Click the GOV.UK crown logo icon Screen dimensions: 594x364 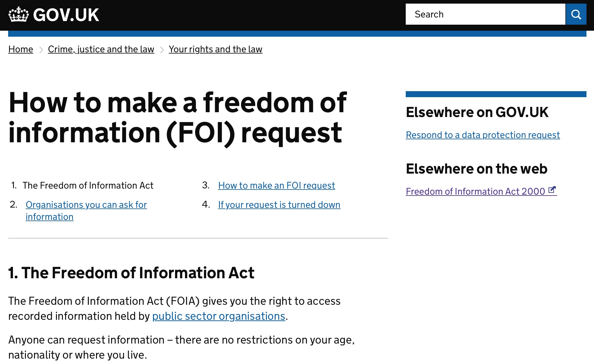(x=19, y=14)
